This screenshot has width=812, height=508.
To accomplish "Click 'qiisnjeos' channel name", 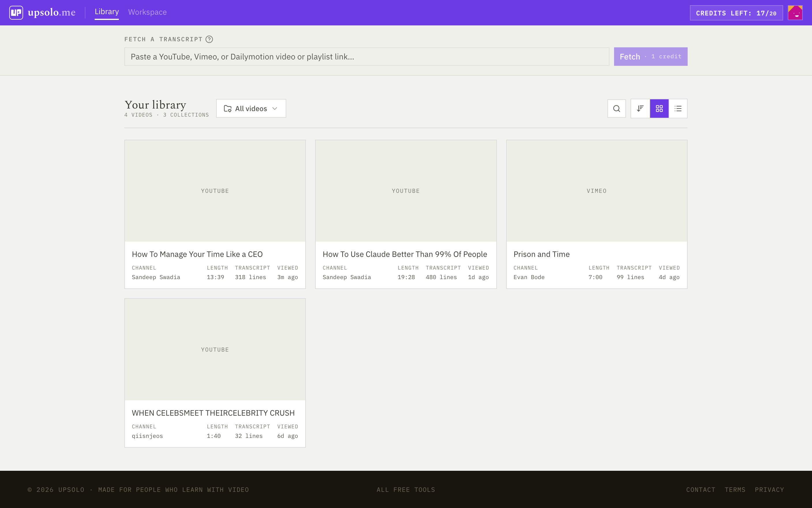I will pyautogui.click(x=147, y=436).
